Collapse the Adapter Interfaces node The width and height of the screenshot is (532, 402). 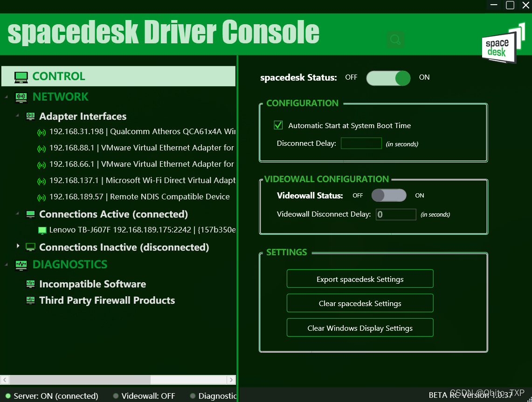[17, 116]
